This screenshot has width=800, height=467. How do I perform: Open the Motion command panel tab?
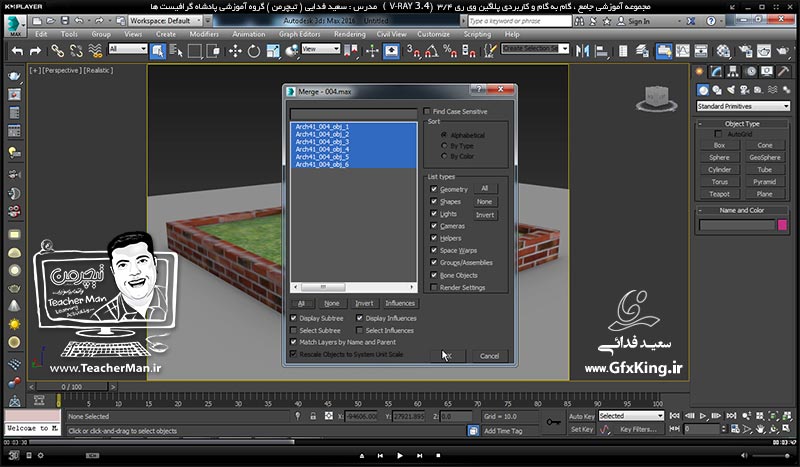coord(751,71)
